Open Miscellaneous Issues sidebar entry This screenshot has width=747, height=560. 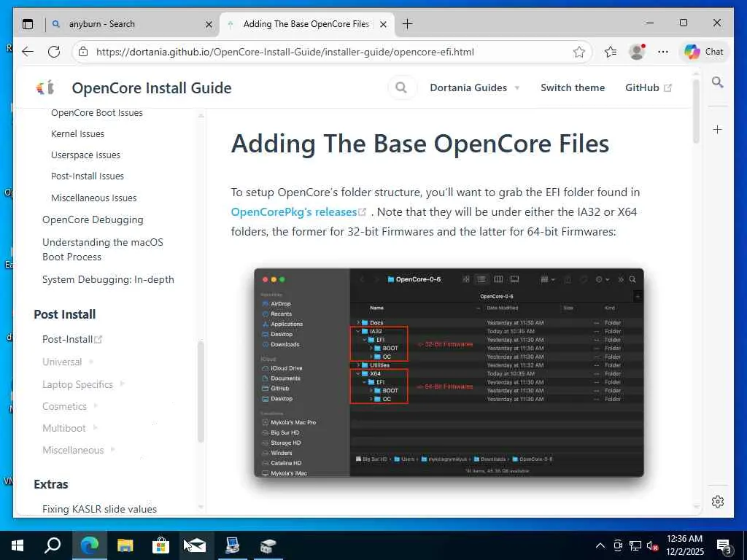pyautogui.click(x=94, y=198)
